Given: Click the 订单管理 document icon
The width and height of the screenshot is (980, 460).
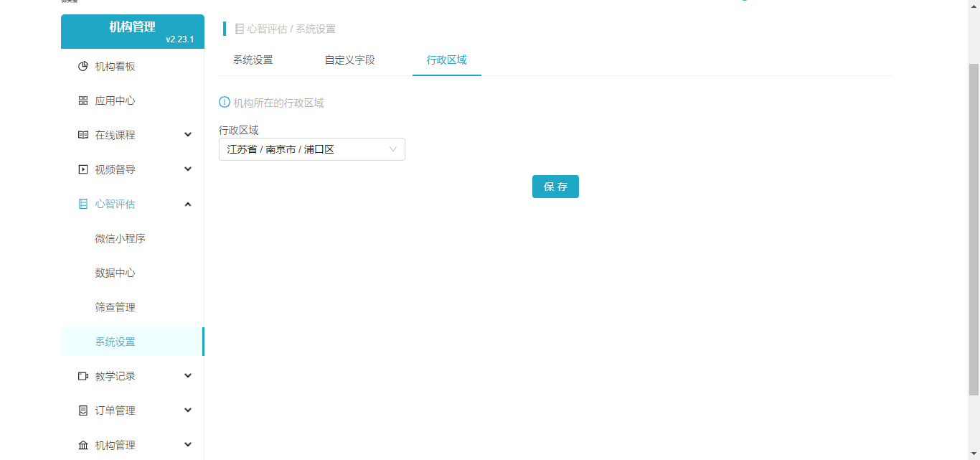Looking at the screenshot, I should (x=83, y=410).
